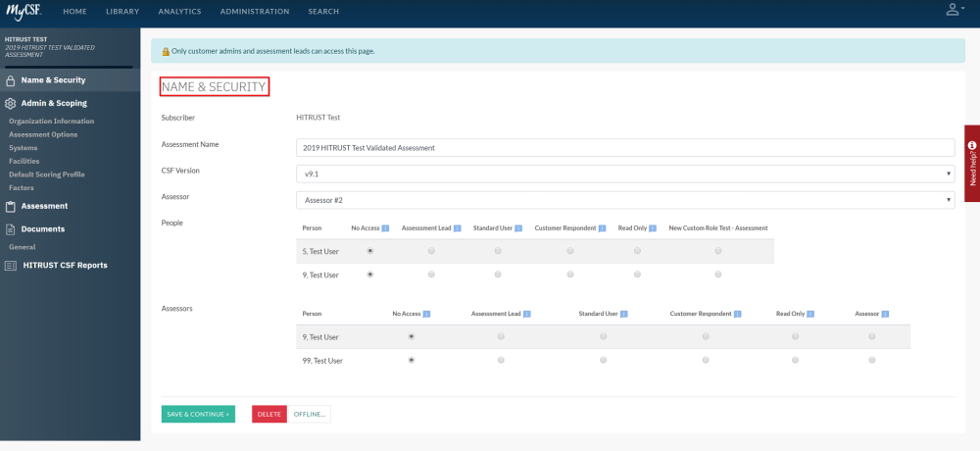
Task: Open the Assessor dropdown showing Assessor #2
Action: [625, 200]
